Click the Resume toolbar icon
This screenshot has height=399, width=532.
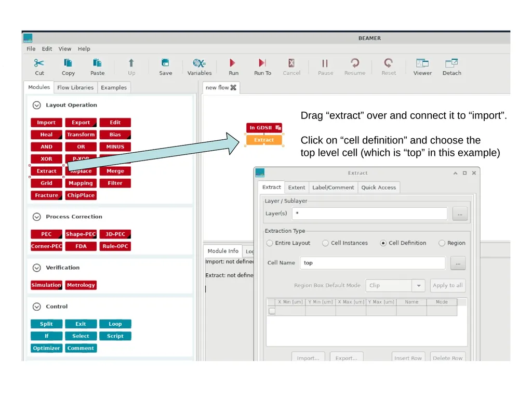click(x=354, y=63)
